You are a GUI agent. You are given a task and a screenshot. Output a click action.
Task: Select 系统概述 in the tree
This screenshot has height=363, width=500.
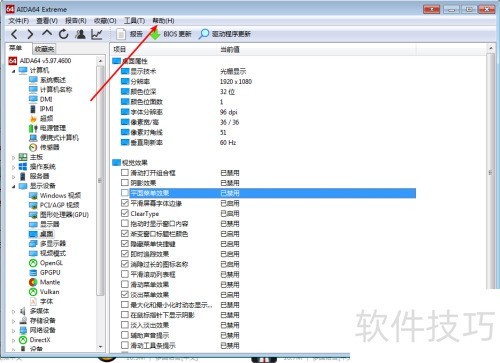coord(53,80)
